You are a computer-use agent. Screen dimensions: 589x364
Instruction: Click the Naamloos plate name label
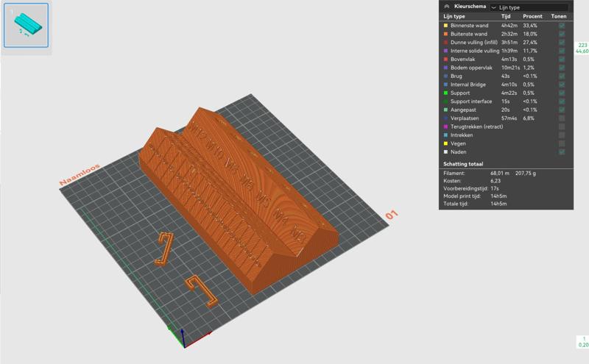click(80, 174)
